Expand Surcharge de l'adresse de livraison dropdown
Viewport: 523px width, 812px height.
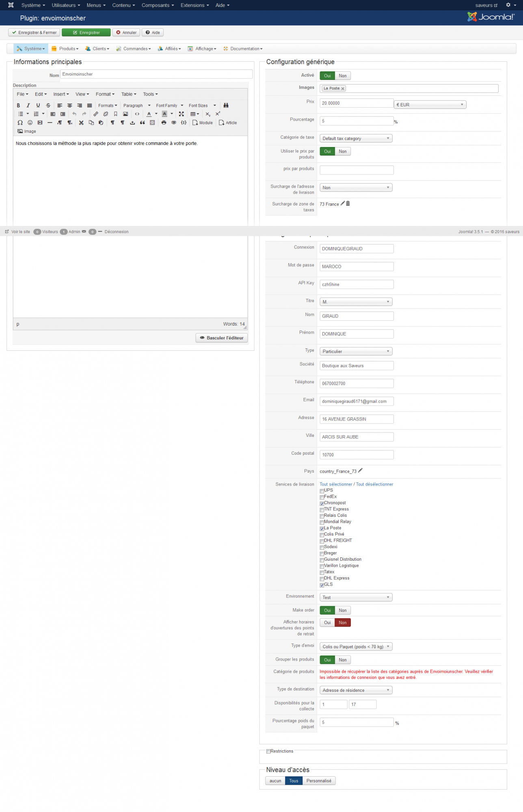[356, 188]
